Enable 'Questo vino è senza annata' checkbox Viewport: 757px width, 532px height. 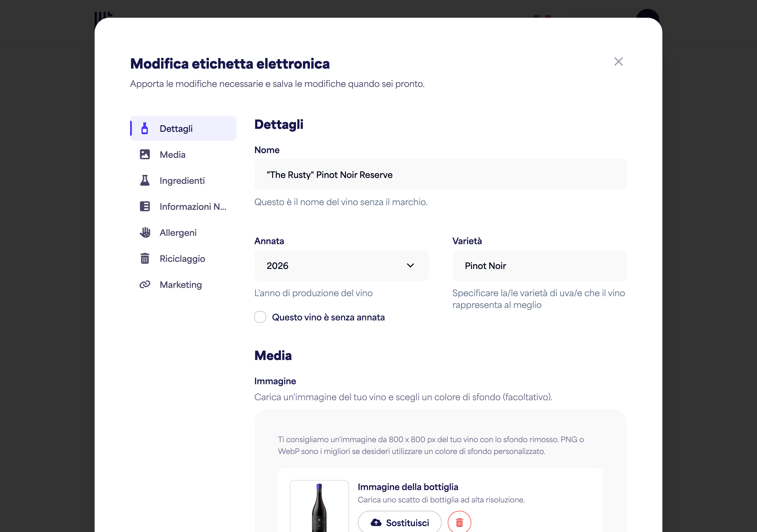[260, 317]
